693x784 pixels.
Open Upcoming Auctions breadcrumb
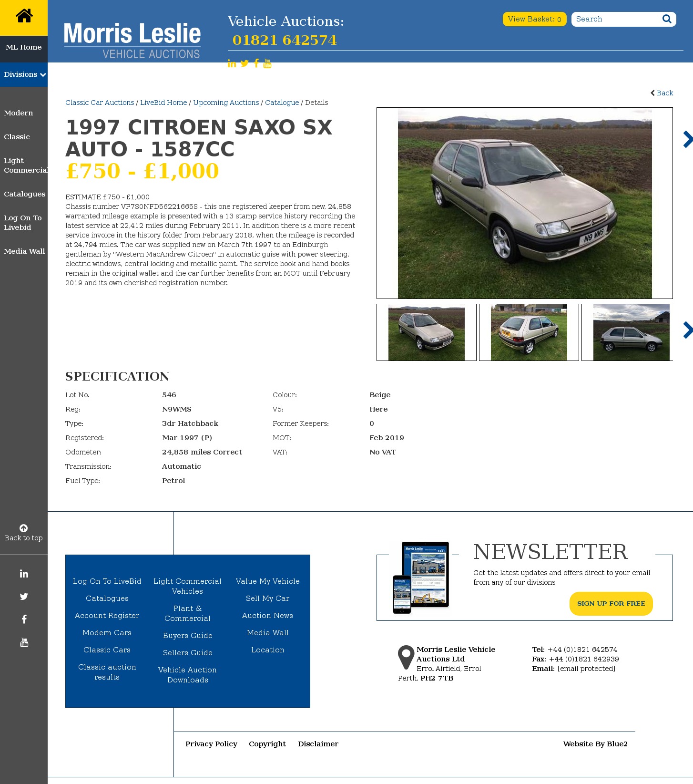pos(226,103)
